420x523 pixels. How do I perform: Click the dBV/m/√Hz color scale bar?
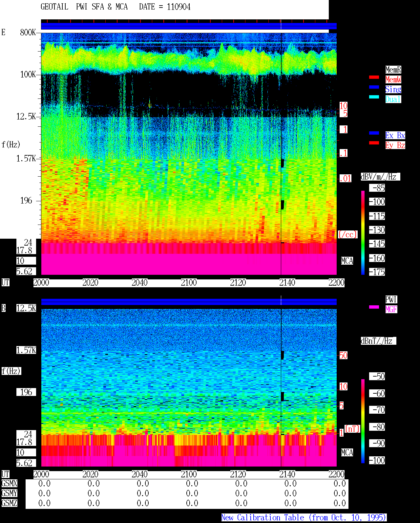[x=363, y=232]
